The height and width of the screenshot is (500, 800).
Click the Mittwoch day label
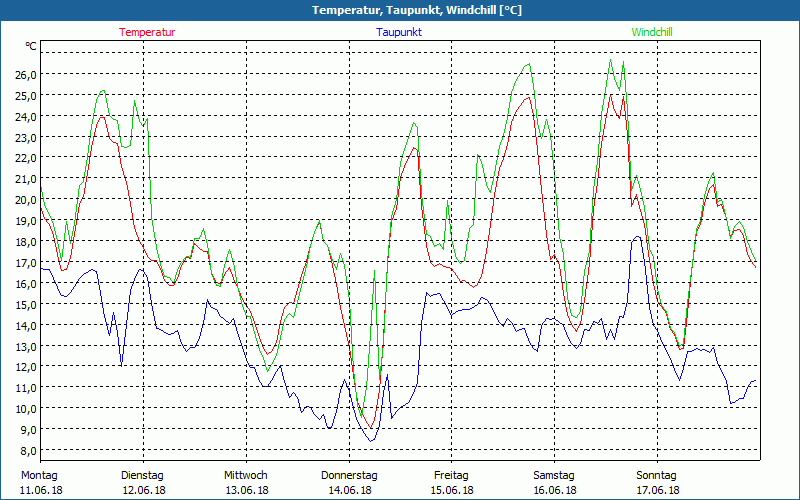tap(246, 476)
